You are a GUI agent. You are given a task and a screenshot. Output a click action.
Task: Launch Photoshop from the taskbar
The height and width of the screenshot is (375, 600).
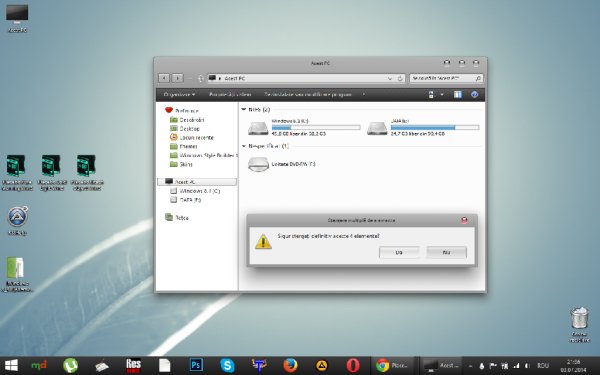(x=196, y=366)
